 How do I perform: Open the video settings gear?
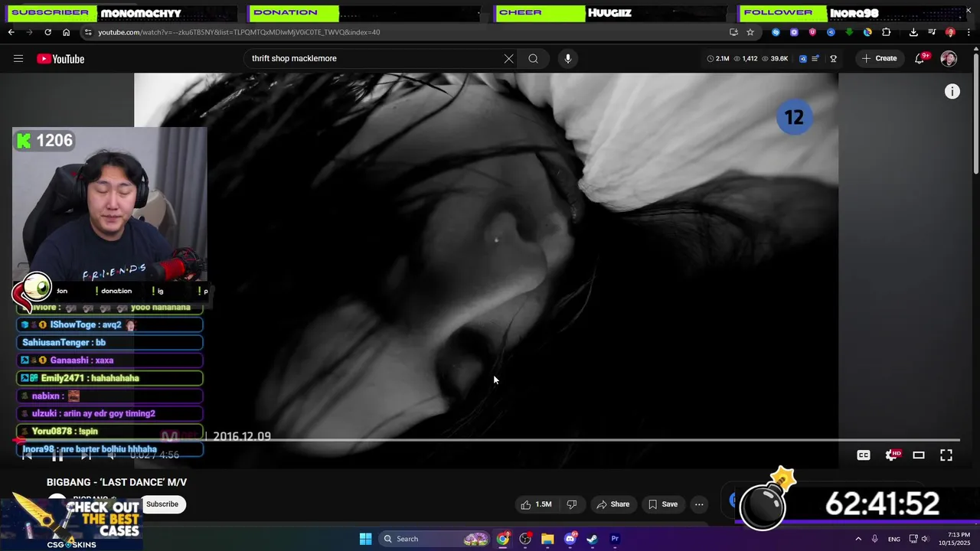(x=891, y=455)
